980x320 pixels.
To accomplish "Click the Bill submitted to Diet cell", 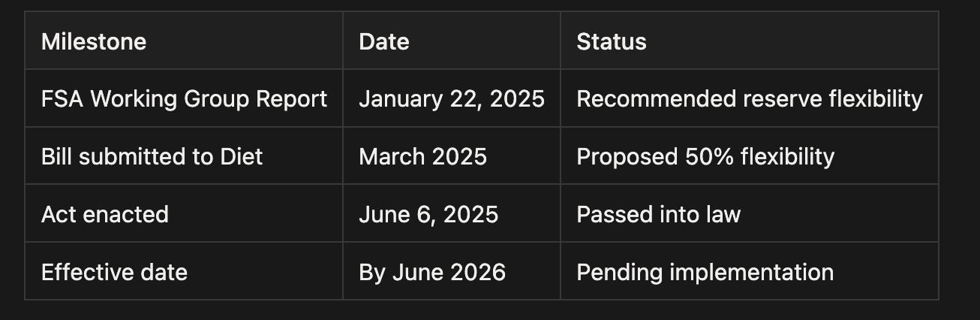I will point(152,156).
